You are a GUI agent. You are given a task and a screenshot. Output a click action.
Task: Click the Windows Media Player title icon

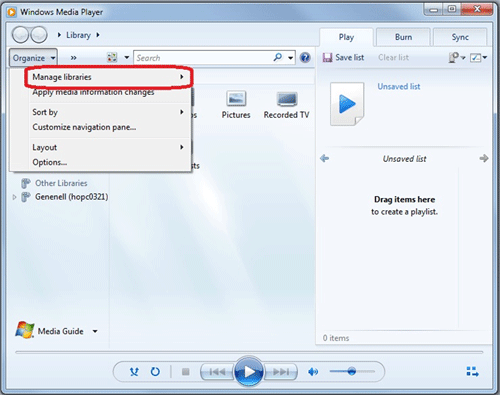pos(12,12)
